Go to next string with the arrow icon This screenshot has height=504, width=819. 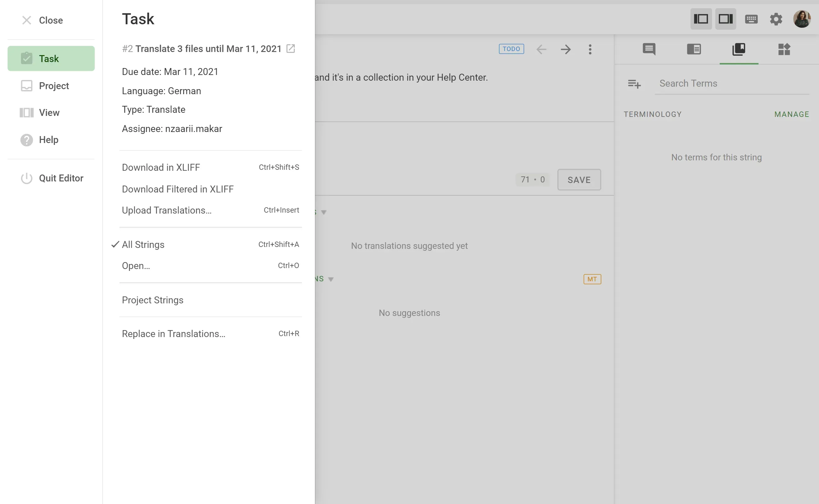pyautogui.click(x=566, y=49)
